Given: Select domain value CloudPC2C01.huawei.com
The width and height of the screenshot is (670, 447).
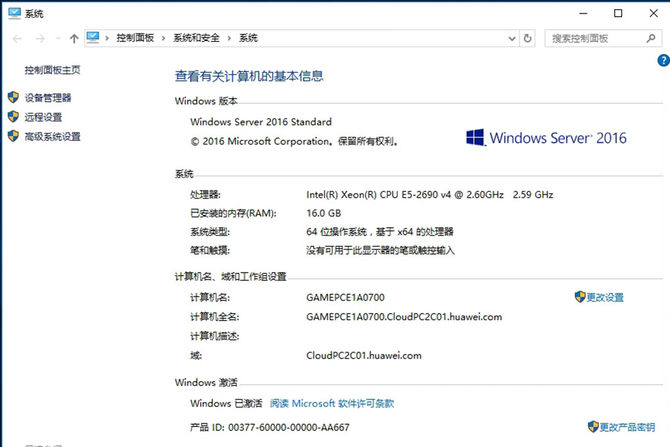Looking at the screenshot, I should coord(364,356).
